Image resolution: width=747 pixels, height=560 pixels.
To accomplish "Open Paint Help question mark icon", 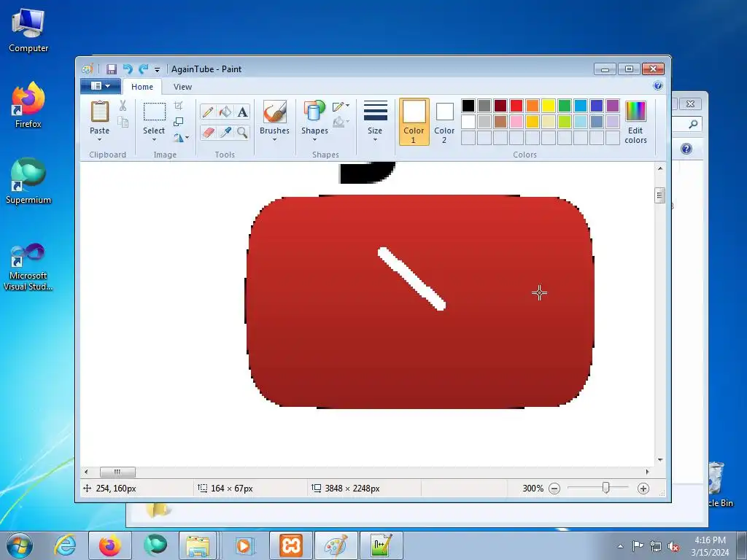I will click(658, 86).
